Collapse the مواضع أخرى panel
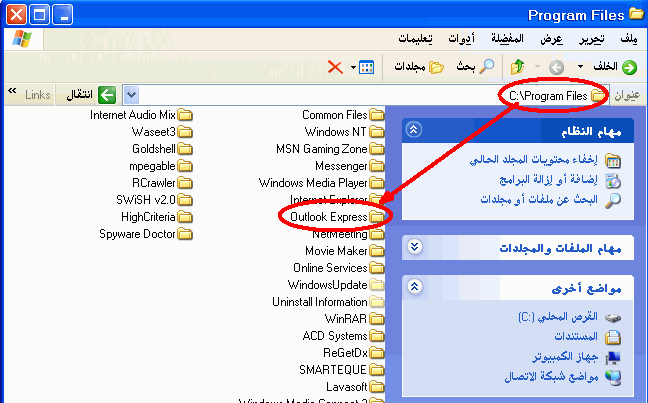This screenshot has height=403, width=648. [x=415, y=286]
